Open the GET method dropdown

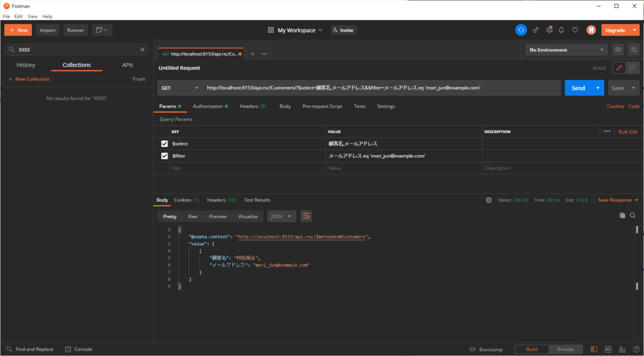(180, 88)
